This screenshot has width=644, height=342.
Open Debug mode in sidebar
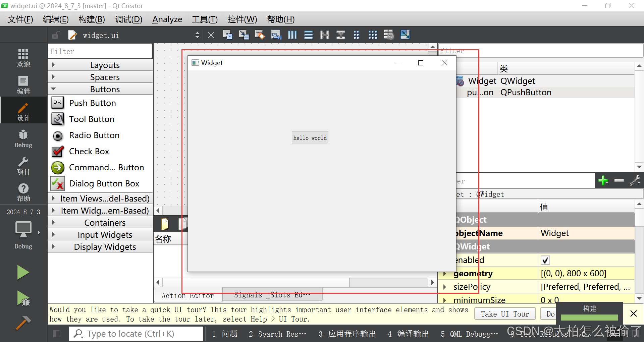23,138
